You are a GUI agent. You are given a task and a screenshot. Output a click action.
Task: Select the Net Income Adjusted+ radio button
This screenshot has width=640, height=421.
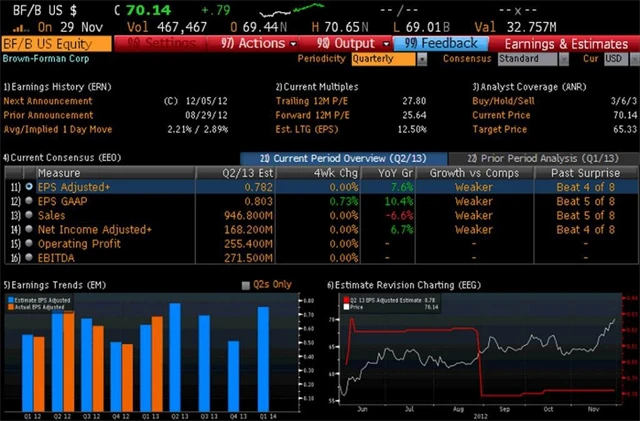29,229
